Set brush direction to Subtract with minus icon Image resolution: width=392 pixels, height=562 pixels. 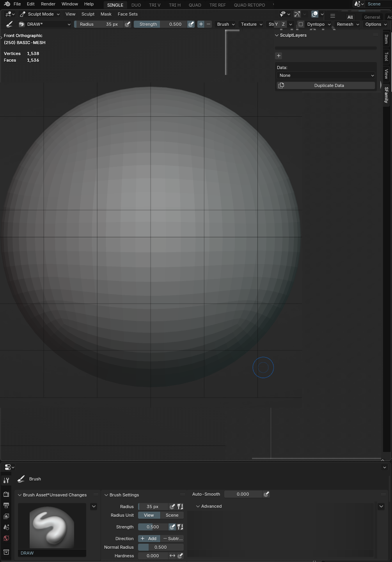[x=208, y=24]
